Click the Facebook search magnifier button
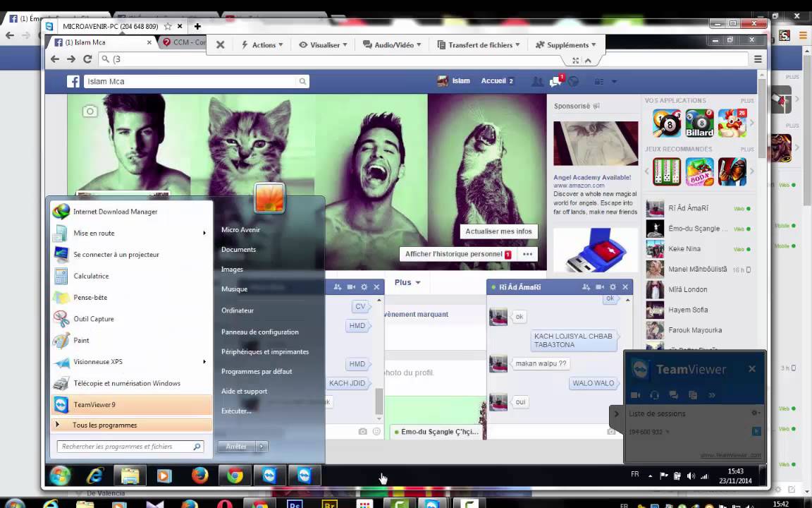This screenshot has height=508, width=812. (302, 81)
